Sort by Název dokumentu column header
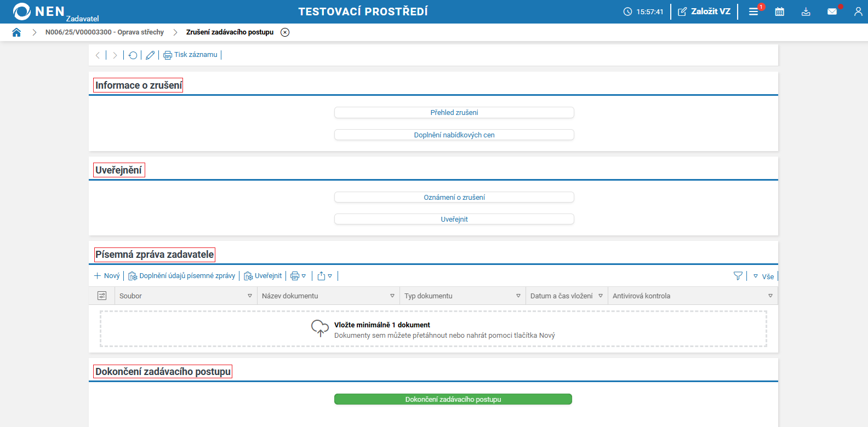 pos(290,296)
